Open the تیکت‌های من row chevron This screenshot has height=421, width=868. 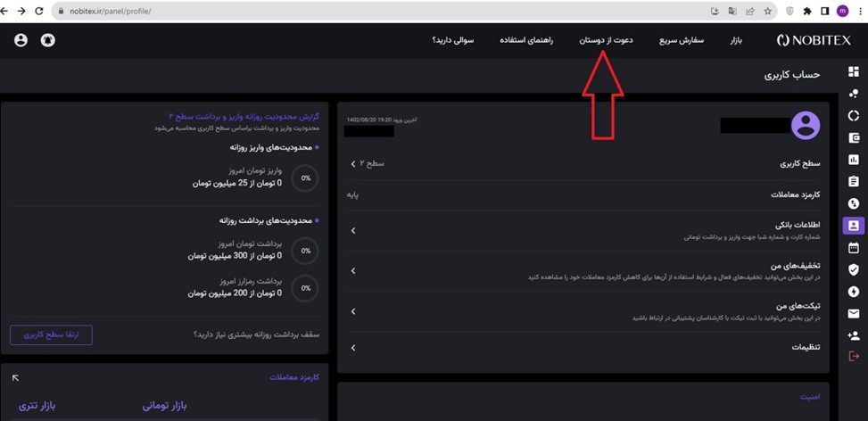coord(353,312)
